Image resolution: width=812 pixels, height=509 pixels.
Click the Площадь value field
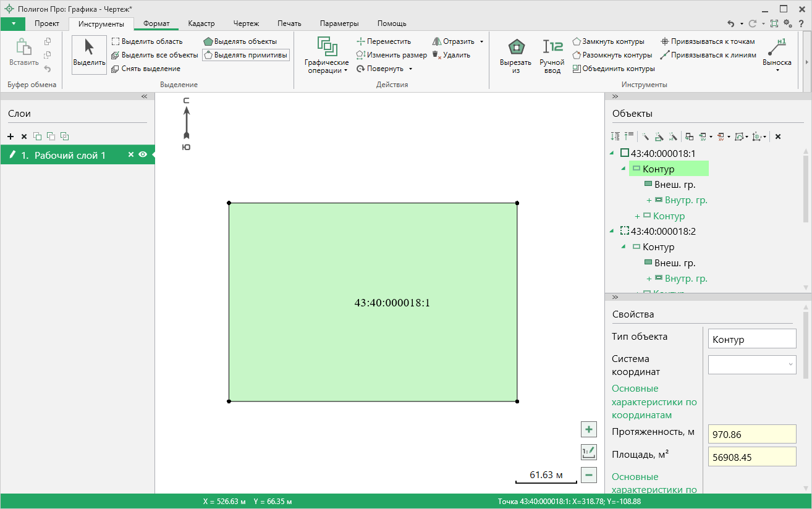tap(751, 457)
